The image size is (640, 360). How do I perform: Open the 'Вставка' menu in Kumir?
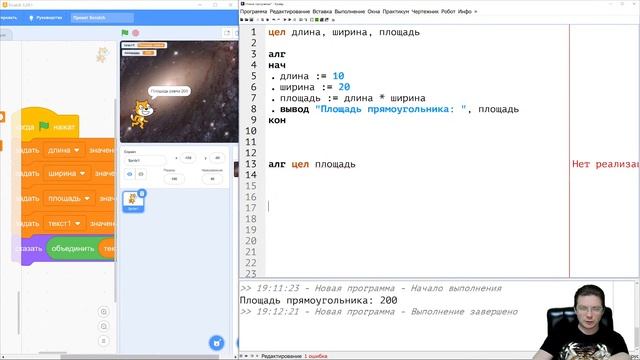pos(322,11)
